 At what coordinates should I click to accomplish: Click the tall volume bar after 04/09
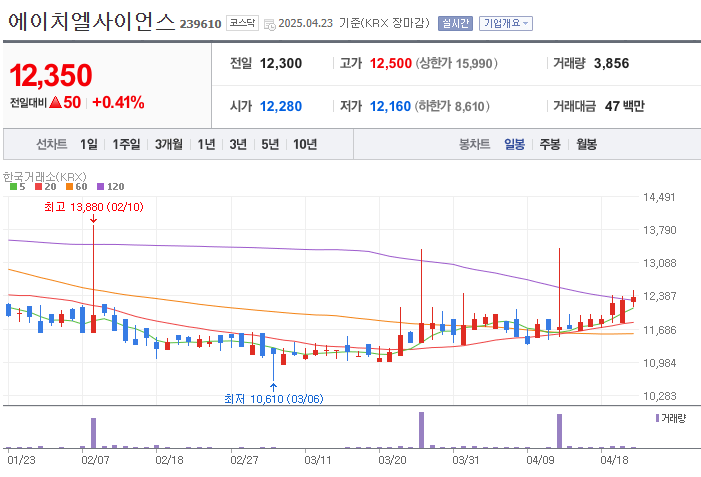pos(559,431)
